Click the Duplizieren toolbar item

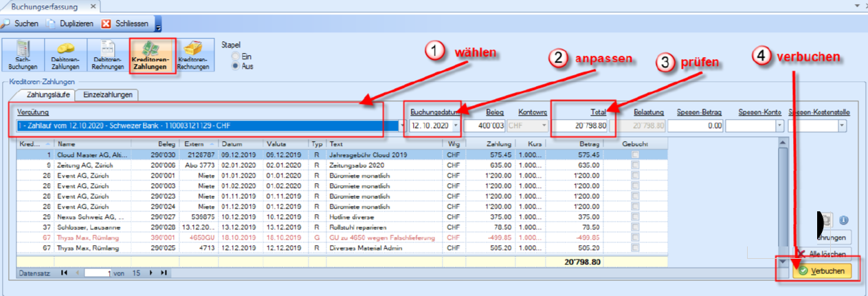click(x=70, y=23)
